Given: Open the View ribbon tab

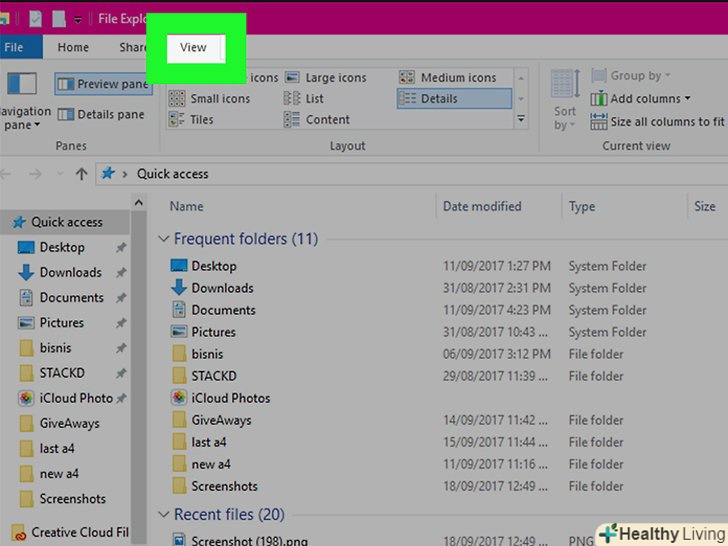Looking at the screenshot, I should click(194, 48).
